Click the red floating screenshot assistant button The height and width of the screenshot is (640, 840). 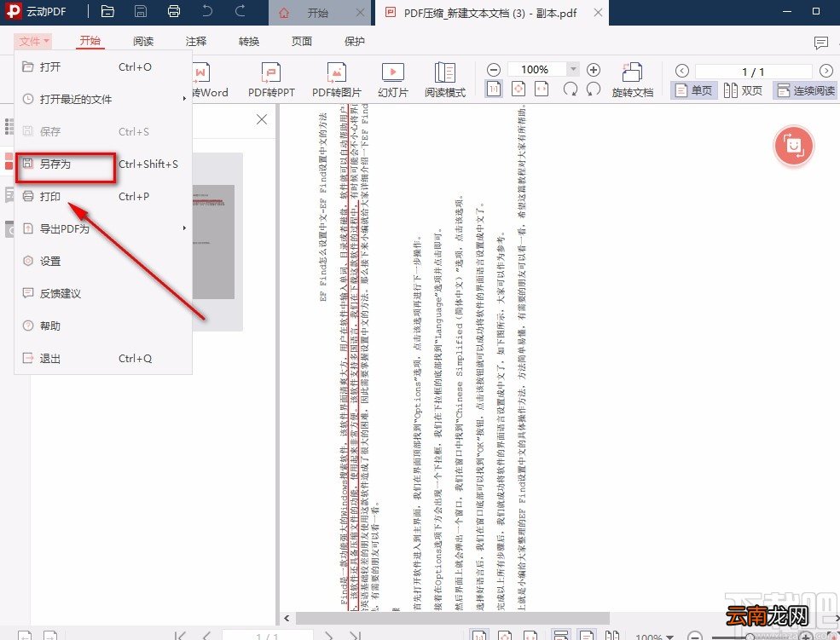coord(793,146)
